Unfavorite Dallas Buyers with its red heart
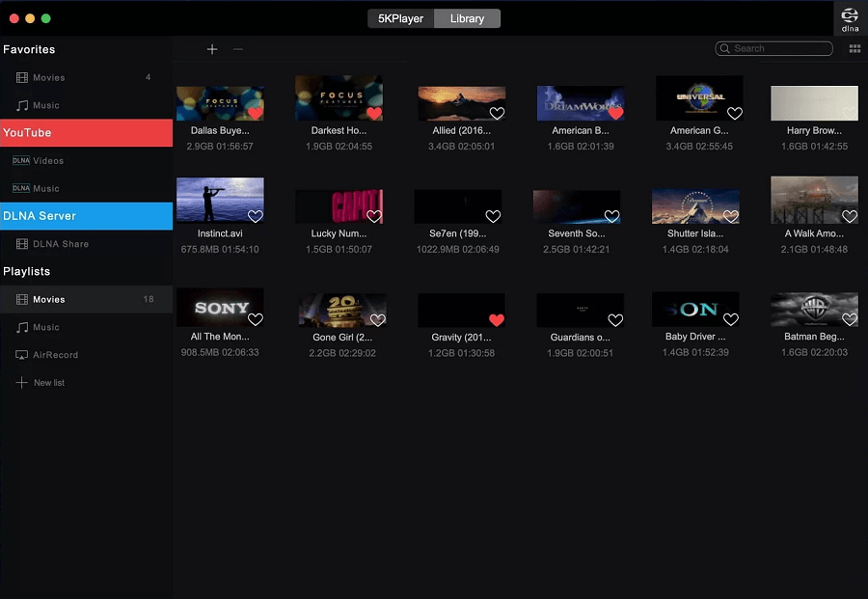The image size is (868, 599). 256,113
